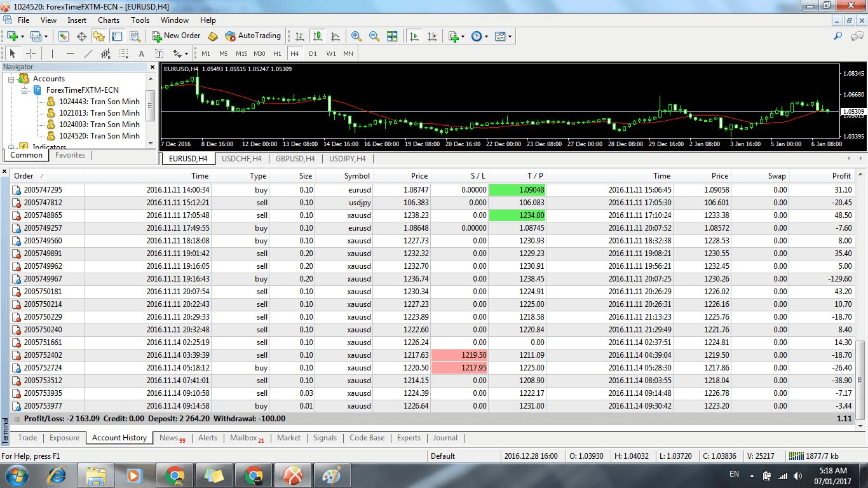Toggle the Terminal window icon
The width and height of the screenshot is (868, 488).
tap(117, 36)
